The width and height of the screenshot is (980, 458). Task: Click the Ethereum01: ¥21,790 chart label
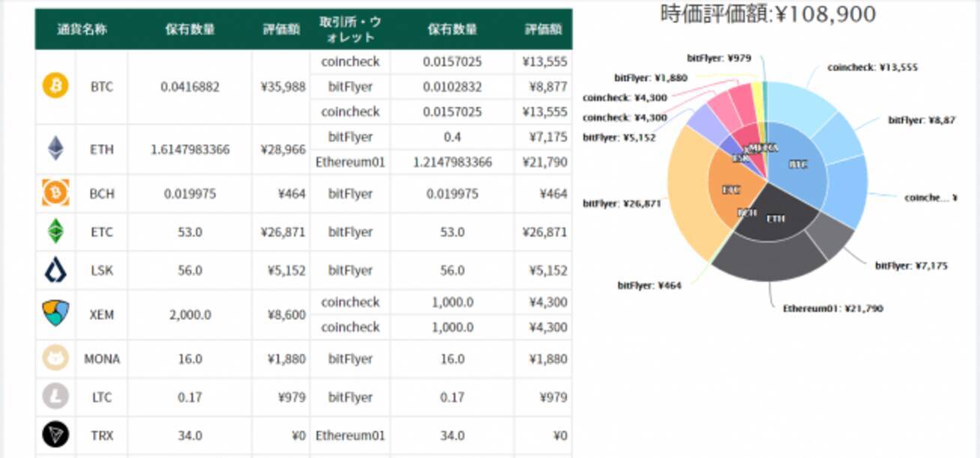tap(832, 307)
